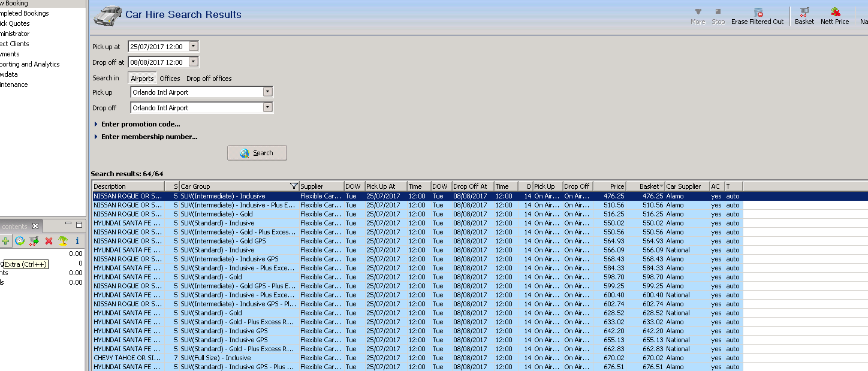Screen dimensions: 868x371
Task: Select row SUV(Intermediate) - Gold GPS at 564.93
Action: (417, 241)
